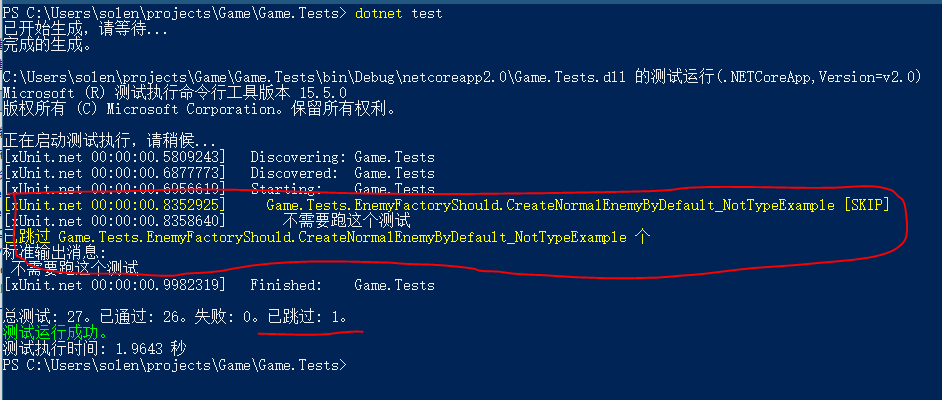Image resolution: width=942 pixels, height=400 pixels.
Task: Click the xUnit.net 00:00:00.8358640 timestamp
Action: pyautogui.click(x=115, y=221)
